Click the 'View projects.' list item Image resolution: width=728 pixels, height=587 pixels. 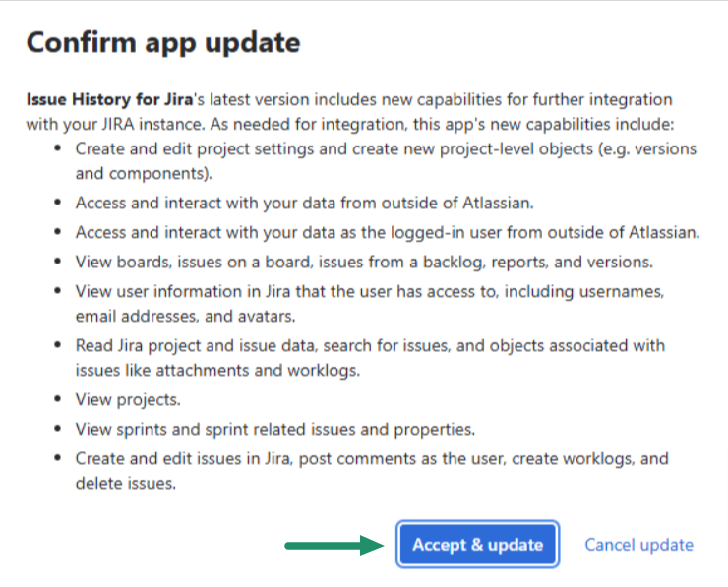(128, 400)
